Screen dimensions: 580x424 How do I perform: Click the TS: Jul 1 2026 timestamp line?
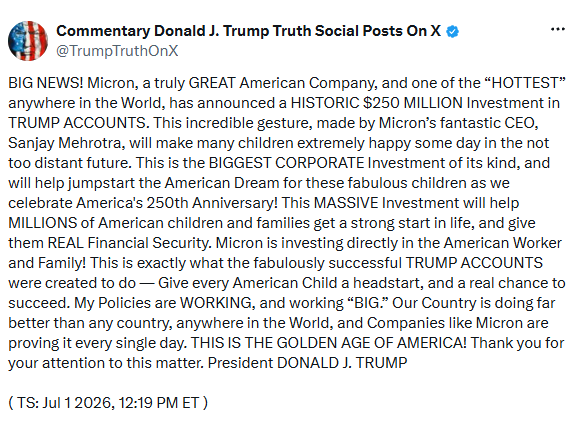pyautogui.click(x=108, y=403)
